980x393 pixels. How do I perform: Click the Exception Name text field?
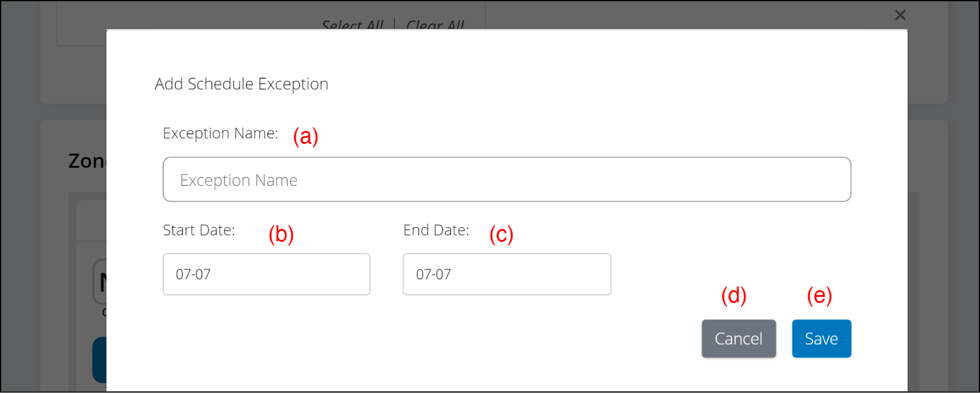[x=507, y=179]
